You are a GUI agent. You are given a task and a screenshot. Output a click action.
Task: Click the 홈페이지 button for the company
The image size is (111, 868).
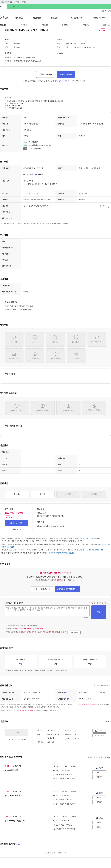pos(99,731)
